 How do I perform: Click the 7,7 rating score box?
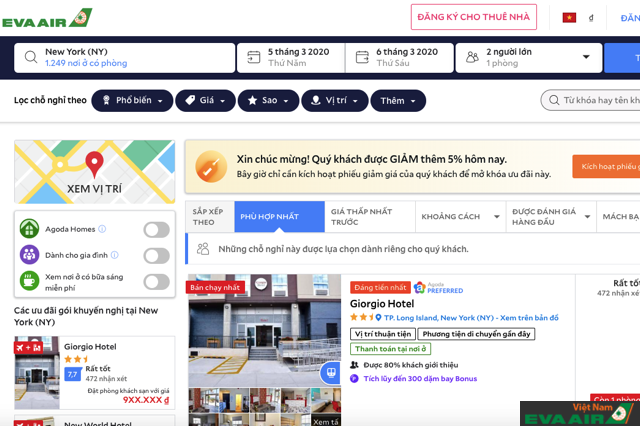(x=72, y=374)
